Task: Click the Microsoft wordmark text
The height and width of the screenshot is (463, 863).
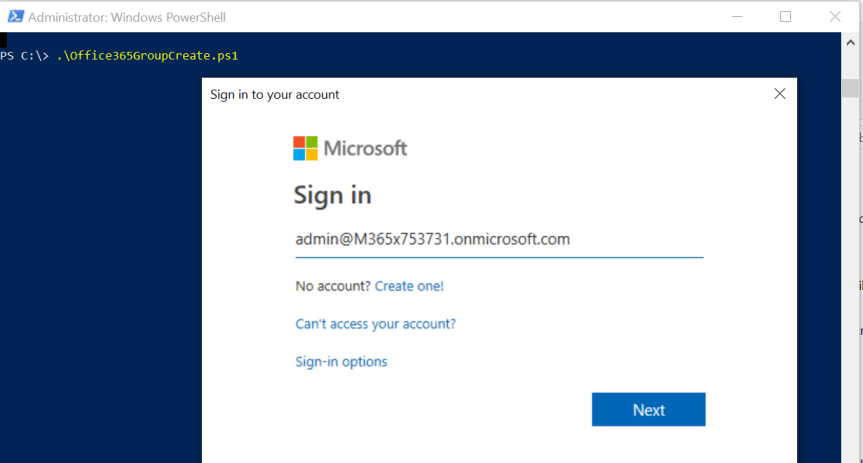Action: tap(365, 148)
